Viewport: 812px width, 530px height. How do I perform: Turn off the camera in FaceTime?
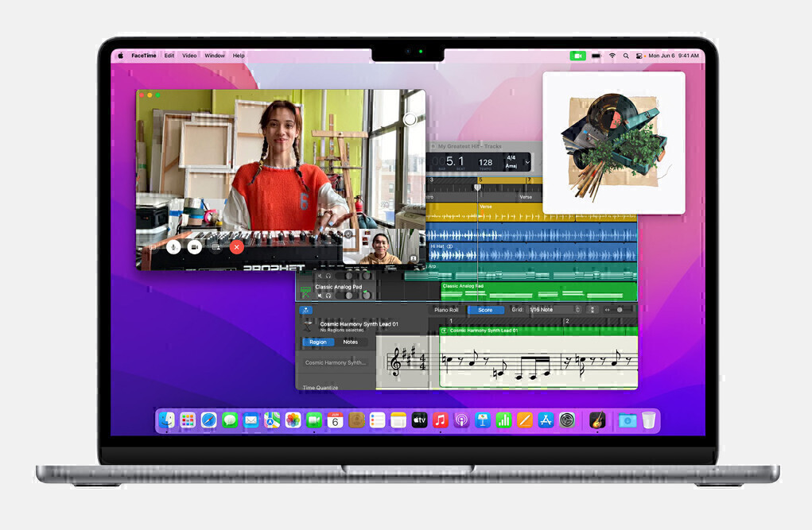[x=194, y=247]
